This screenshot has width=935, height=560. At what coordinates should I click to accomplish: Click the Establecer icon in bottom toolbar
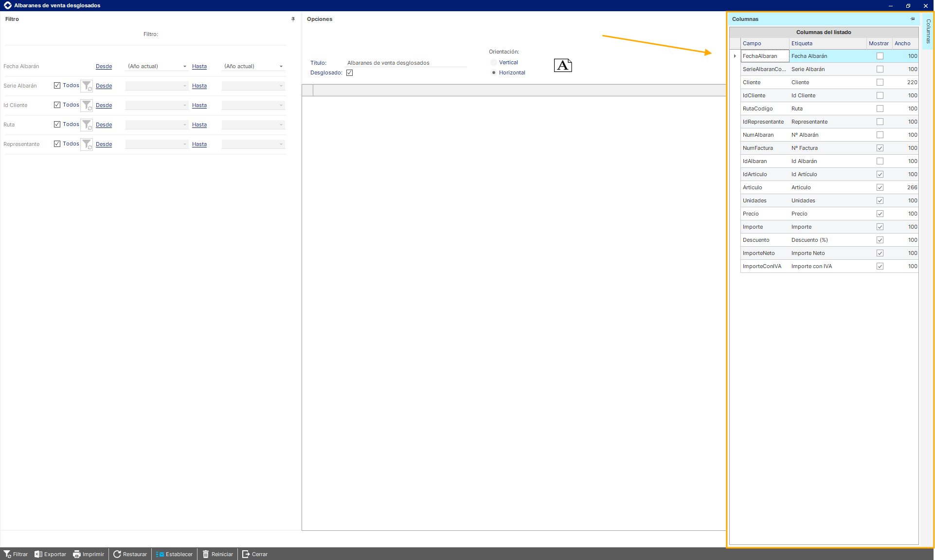pos(160,554)
